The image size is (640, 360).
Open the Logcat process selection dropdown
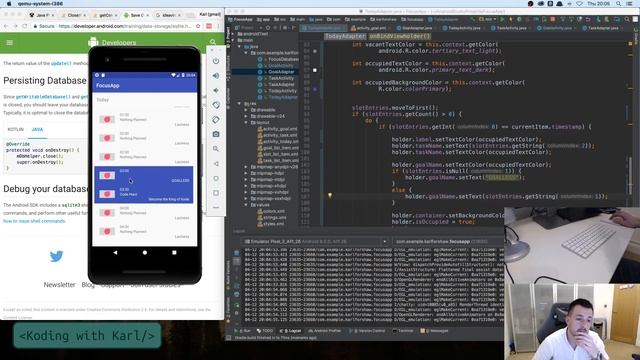point(448,242)
